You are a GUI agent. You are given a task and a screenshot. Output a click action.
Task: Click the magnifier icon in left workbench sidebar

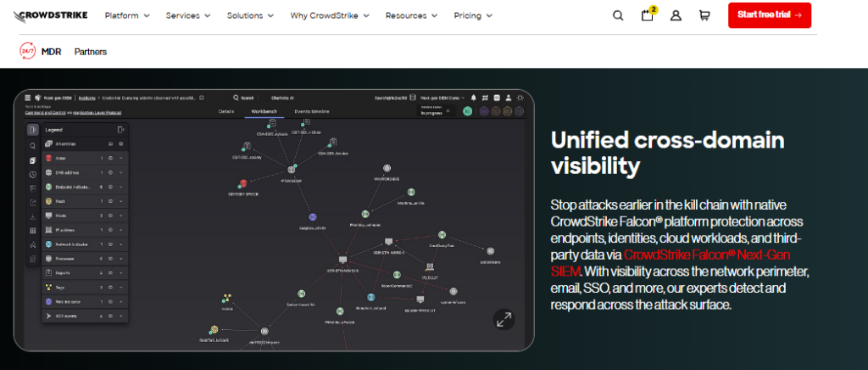click(x=33, y=146)
